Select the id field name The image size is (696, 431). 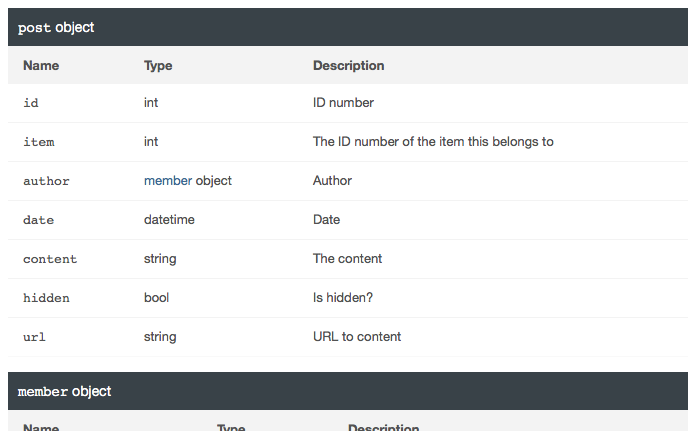click(x=31, y=103)
